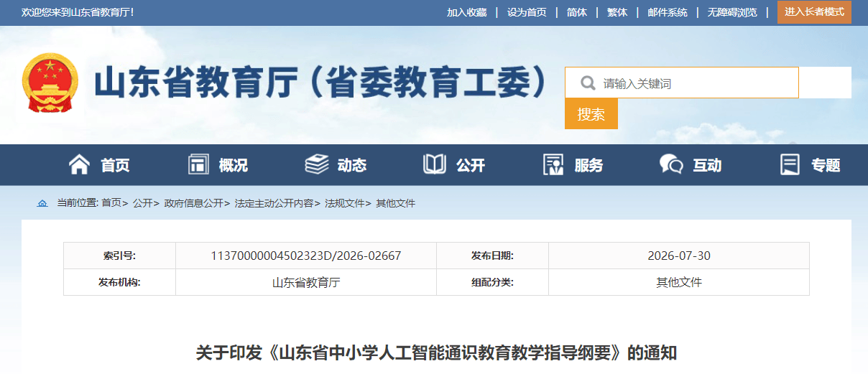The image size is (868, 374).
Task: Click 政府信息公开 in the breadcrumb
Action: 194,203
